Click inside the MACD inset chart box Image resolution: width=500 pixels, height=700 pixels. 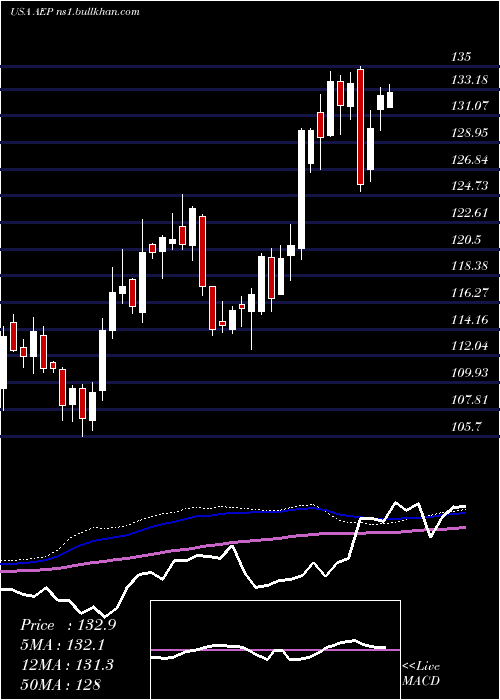pos(275,650)
